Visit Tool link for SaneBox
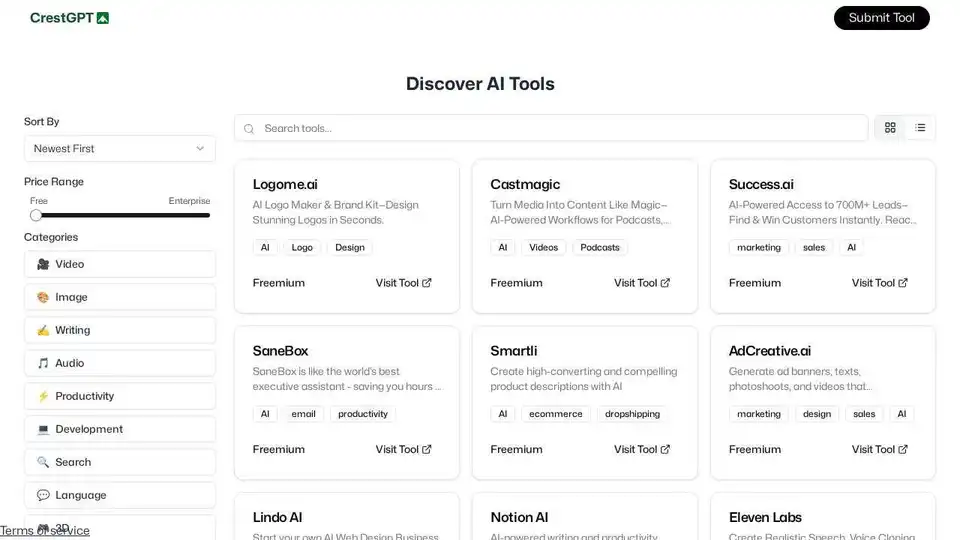This screenshot has height=540, width=960. click(x=403, y=449)
